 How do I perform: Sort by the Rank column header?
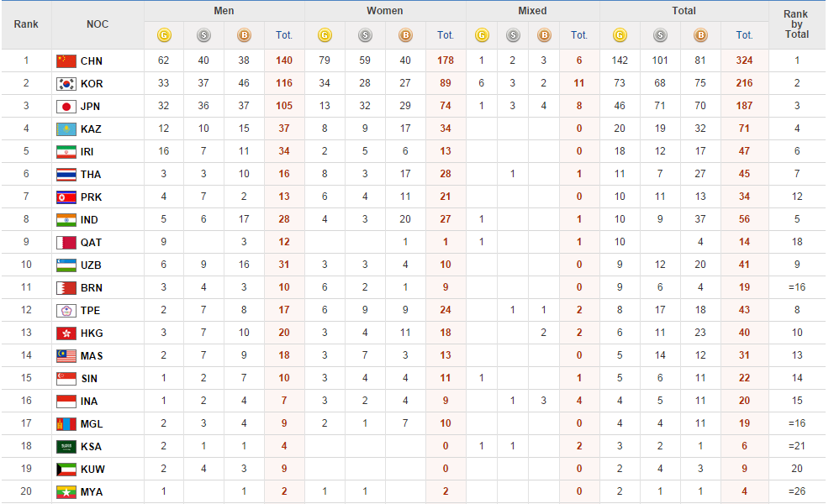pos(26,24)
